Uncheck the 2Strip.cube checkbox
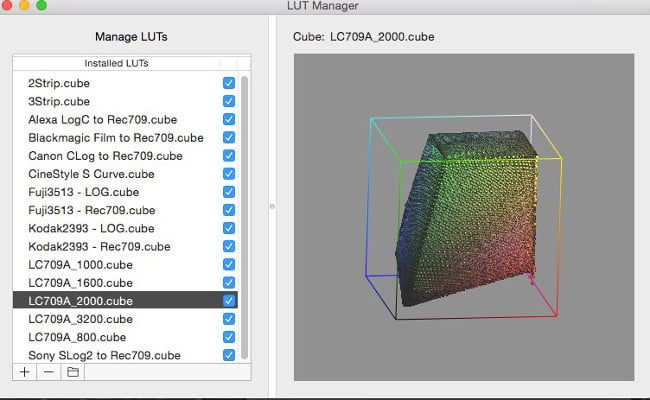Screen dimensions: 650x400 coord(229,83)
